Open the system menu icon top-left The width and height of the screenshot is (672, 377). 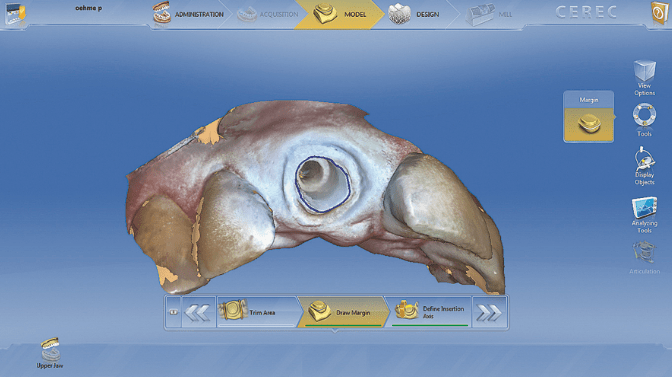click(x=16, y=14)
